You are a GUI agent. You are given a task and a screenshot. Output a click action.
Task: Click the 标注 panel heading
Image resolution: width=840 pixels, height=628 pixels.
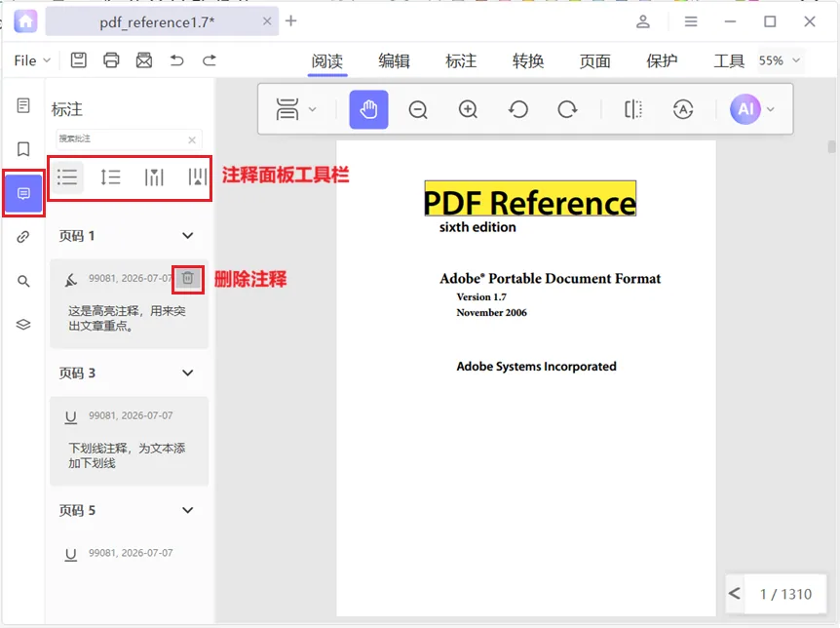pos(67,109)
